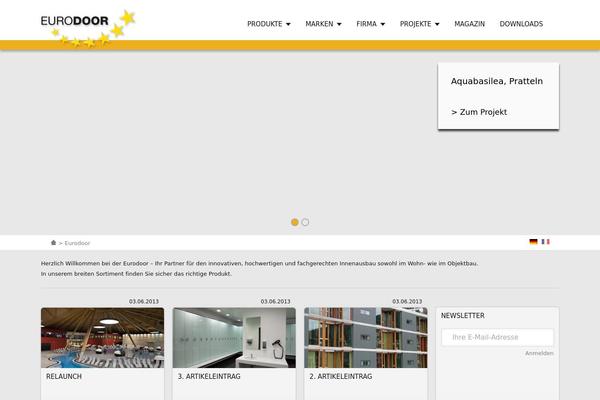Open the Projekte menu
Screen dimensions: 600x400
click(416, 24)
